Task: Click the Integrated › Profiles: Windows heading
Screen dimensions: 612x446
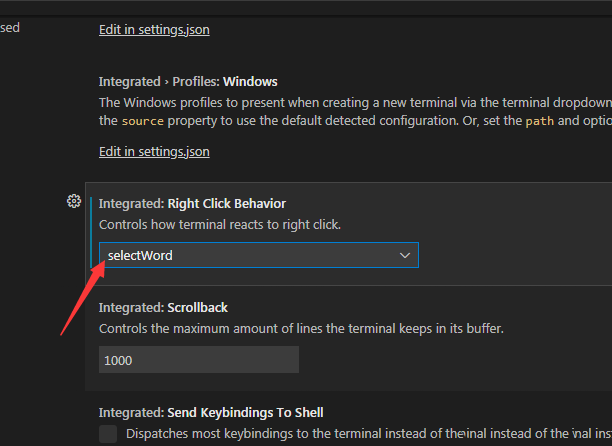Action: tap(188, 81)
